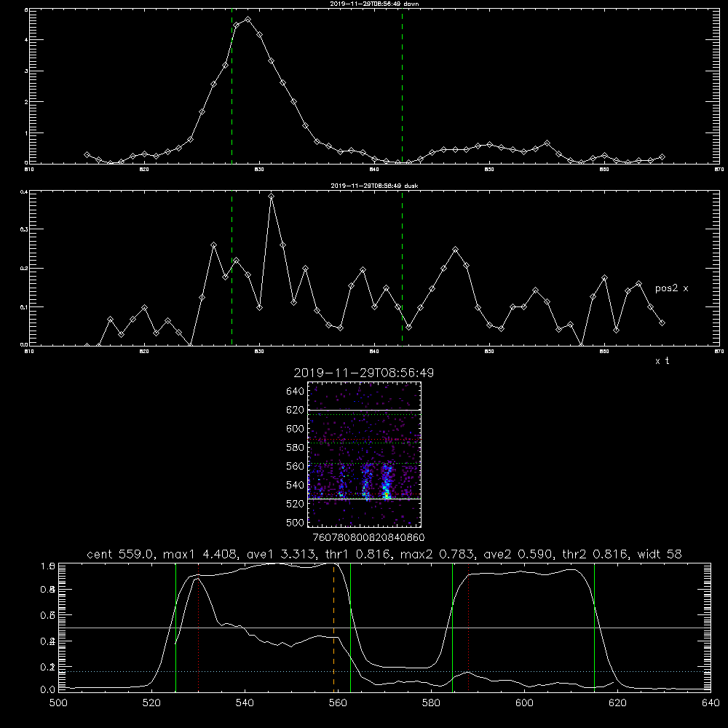Click the red dotted line at 530 in profile plot
The height and width of the screenshot is (728, 728).
point(198,627)
